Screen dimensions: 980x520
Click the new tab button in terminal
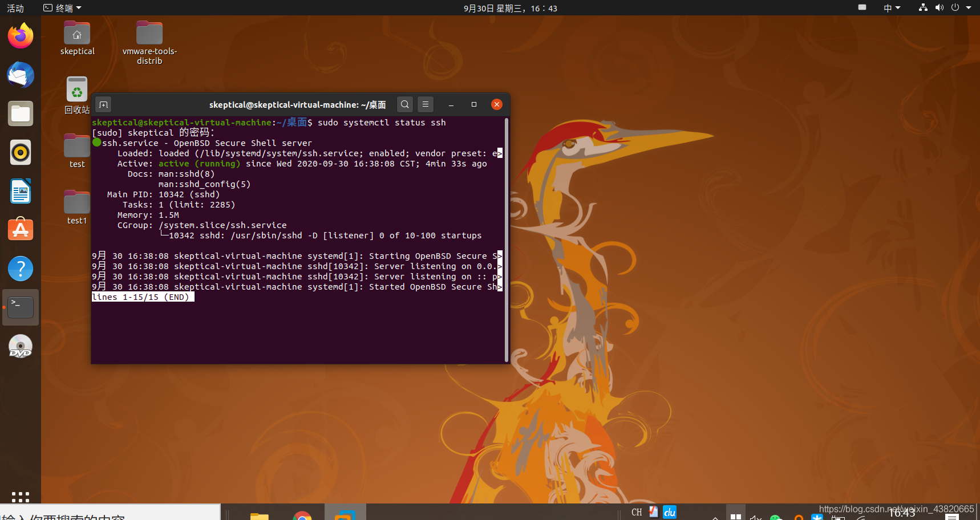pyautogui.click(x=103, y=104)
